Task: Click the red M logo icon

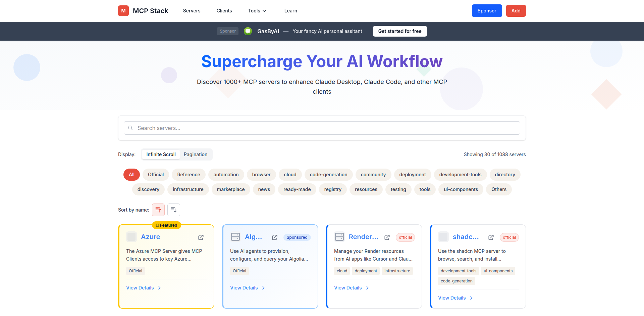Action: tap(123, 11)
